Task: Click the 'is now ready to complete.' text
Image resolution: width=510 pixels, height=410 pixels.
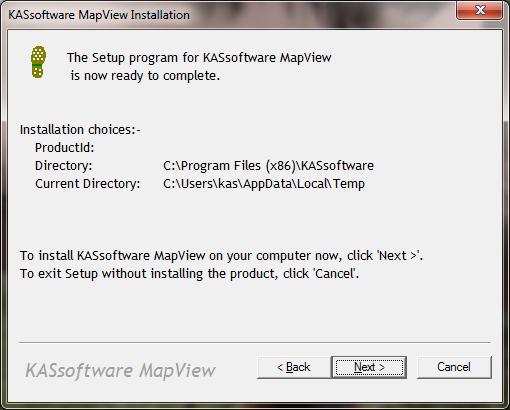Action: pos(145,76)
